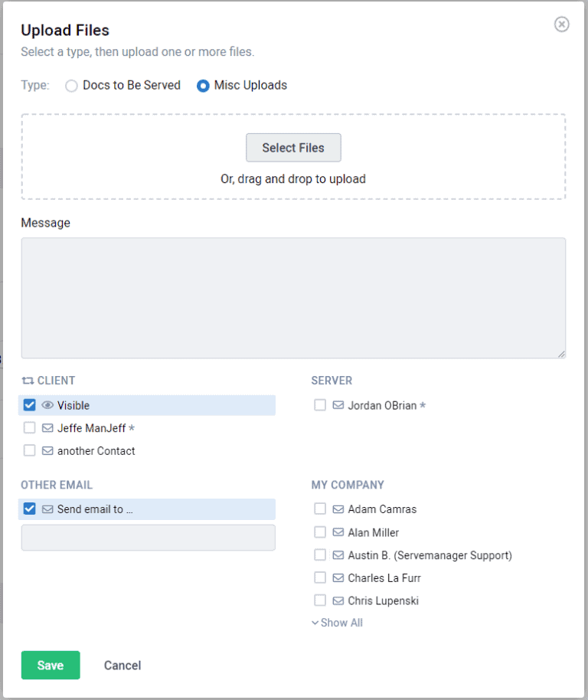Click the eye icon next to Visible
This screenshot has height=700, width=588.
coord(47,405)
